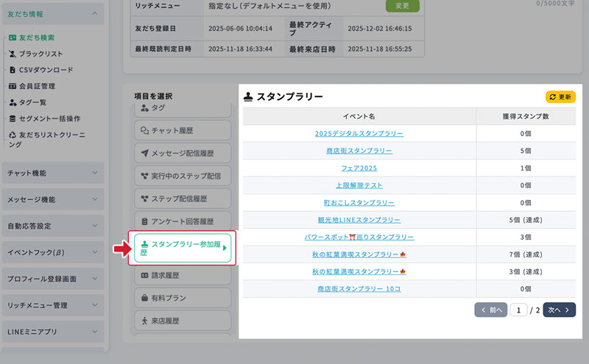Image resolution: width=589 pixels, height=364 pixels.
Task: Go to next page with 次へ
Action: pos(559,310)
